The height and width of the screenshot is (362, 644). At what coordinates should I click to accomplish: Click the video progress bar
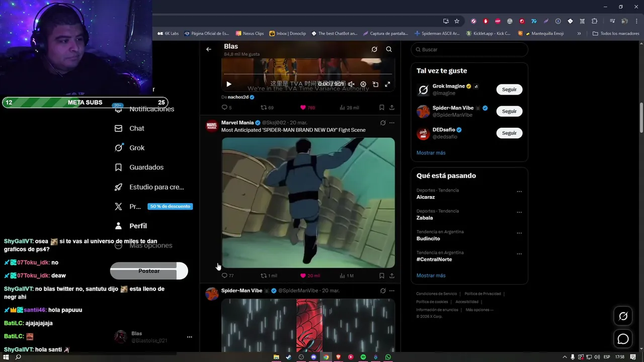[308, 75]
